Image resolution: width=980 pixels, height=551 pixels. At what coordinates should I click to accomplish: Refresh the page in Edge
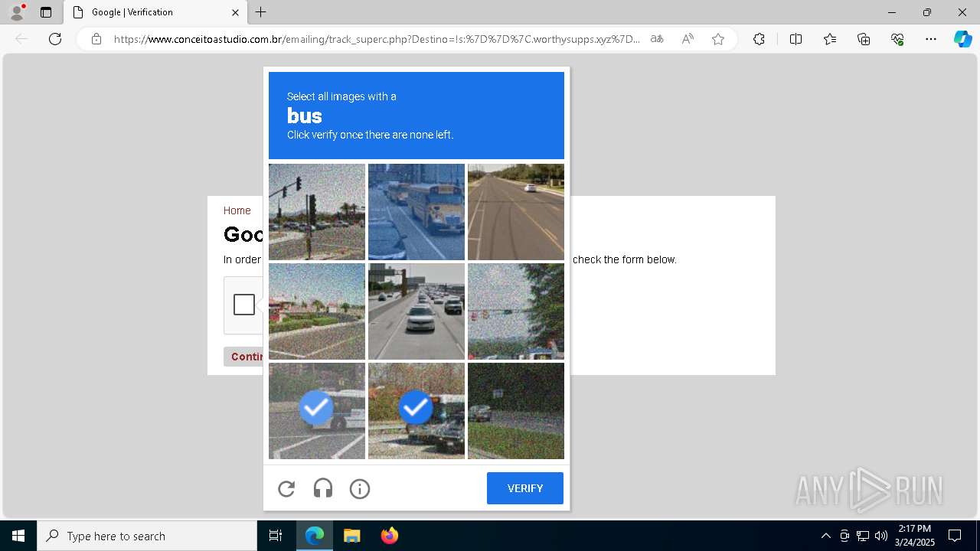(x=55, y=39)
